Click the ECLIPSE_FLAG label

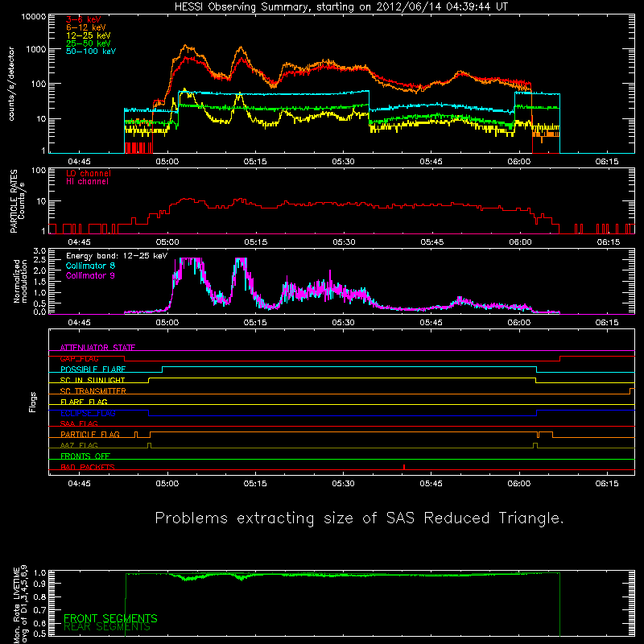(88, 413)
